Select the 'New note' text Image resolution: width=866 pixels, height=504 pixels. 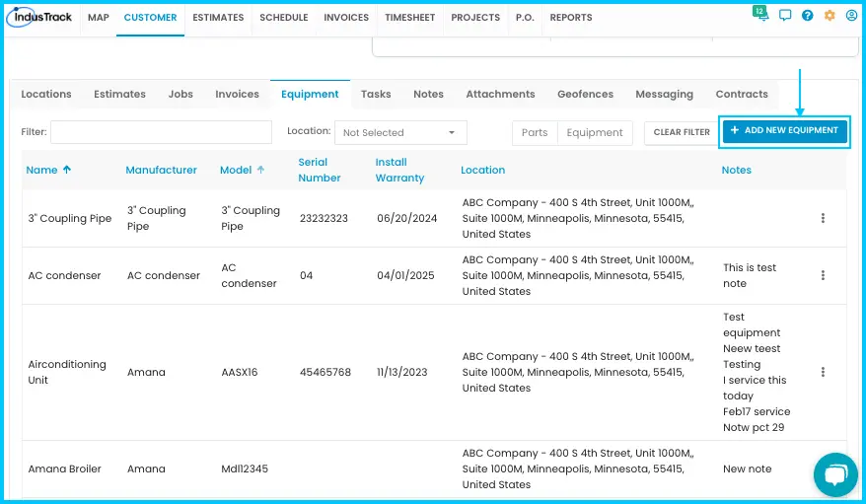[748, 468]
